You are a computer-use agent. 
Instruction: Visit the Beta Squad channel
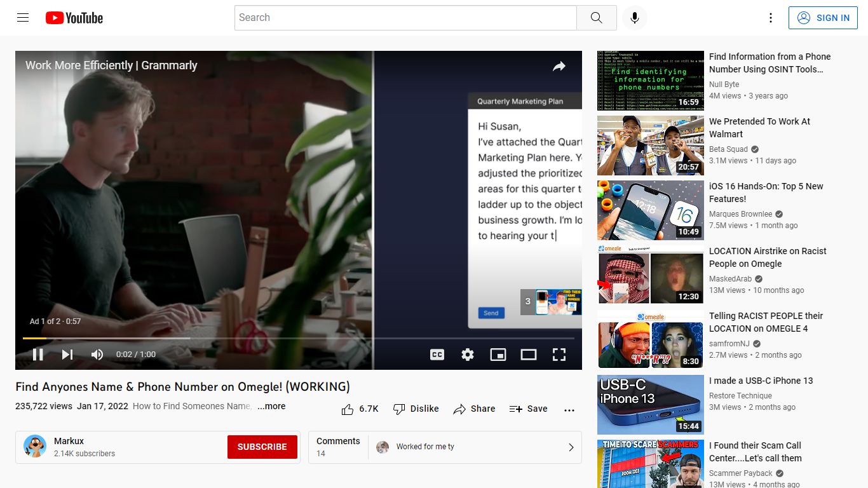tap(728, 149)
